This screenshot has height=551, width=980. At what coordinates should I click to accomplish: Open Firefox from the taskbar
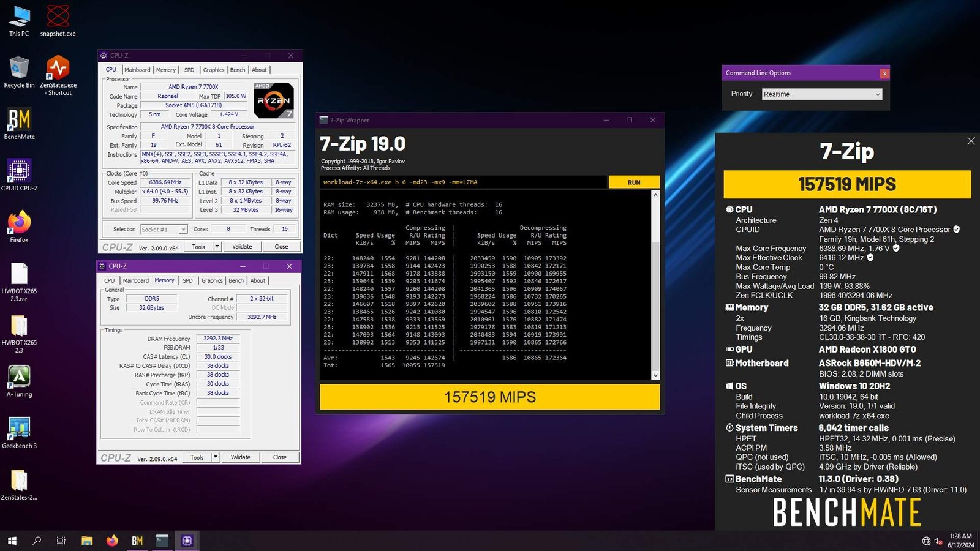(x=112, y=541)
